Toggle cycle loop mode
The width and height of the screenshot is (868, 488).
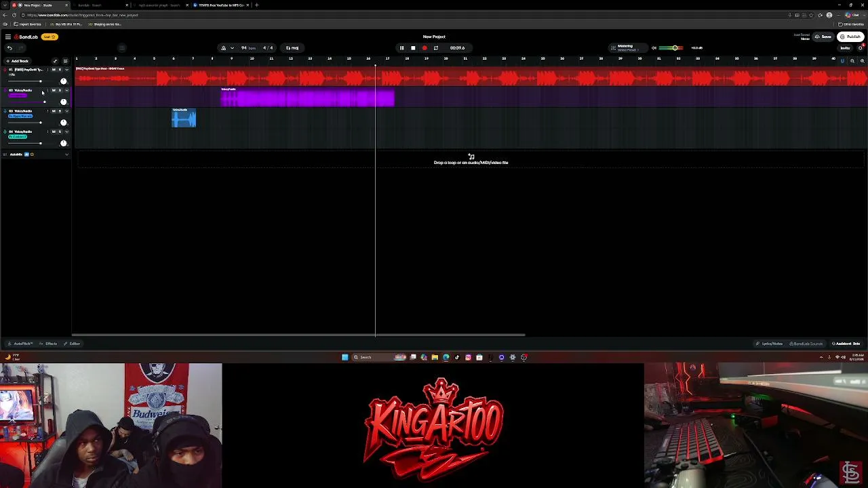point(436,48)
